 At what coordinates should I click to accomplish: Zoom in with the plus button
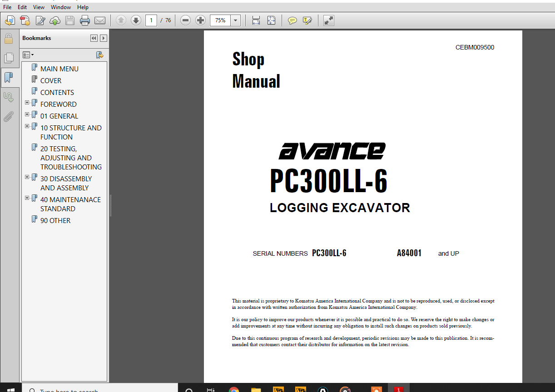[x=200, y=20]
